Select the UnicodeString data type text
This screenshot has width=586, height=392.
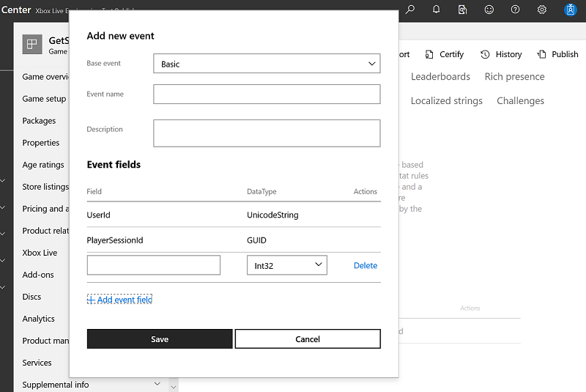coord(272,215)
